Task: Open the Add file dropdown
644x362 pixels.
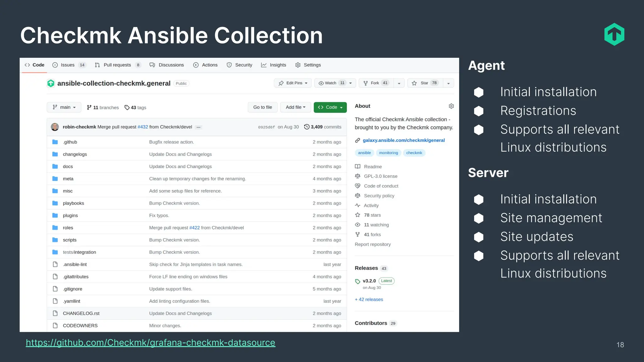Action: (x=296, y=107)
